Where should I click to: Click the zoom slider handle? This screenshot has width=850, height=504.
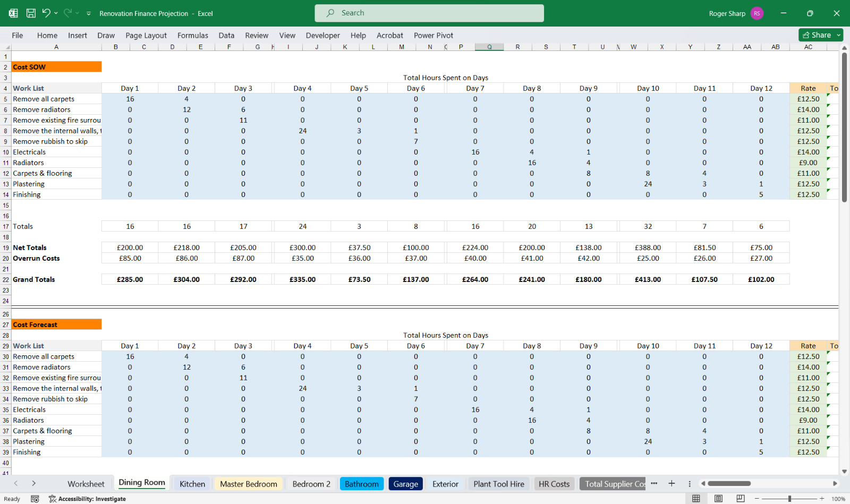coord(790,499)
